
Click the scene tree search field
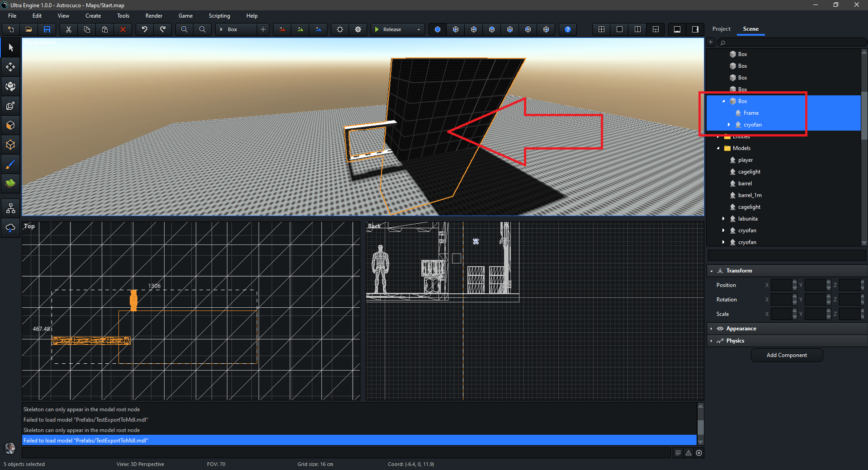pyautogui.click(x=791, y=42)
